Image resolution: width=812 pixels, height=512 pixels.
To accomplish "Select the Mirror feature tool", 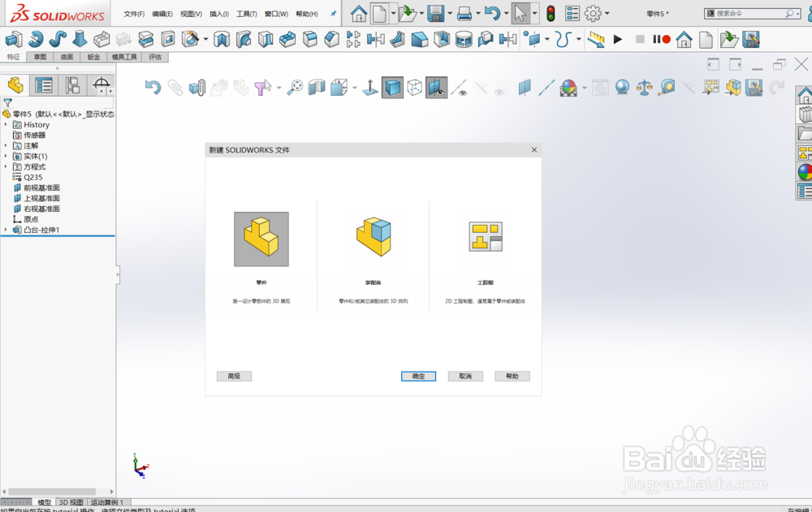I will pyautogui.click(x=375, y=39).
